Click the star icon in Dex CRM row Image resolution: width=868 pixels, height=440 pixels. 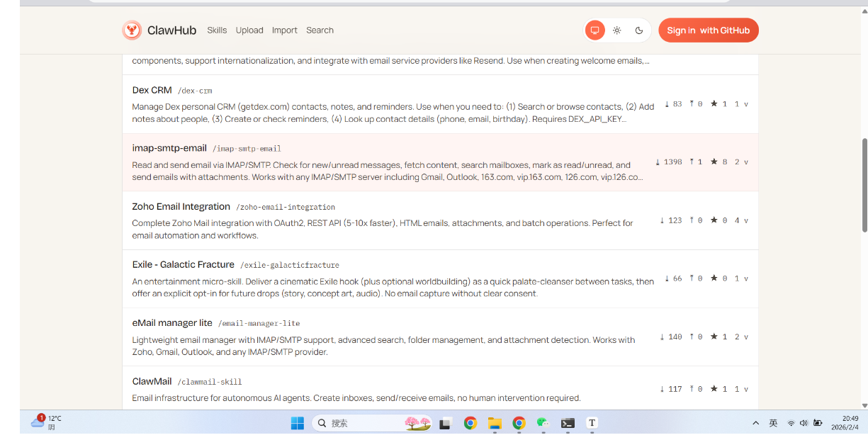(714, 104)
